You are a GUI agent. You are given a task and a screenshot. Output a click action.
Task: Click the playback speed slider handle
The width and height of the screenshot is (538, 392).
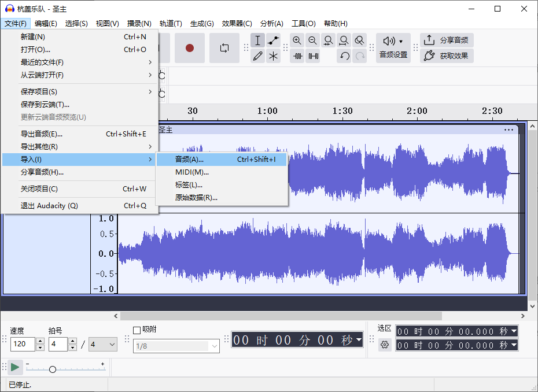tap(53, 368)
